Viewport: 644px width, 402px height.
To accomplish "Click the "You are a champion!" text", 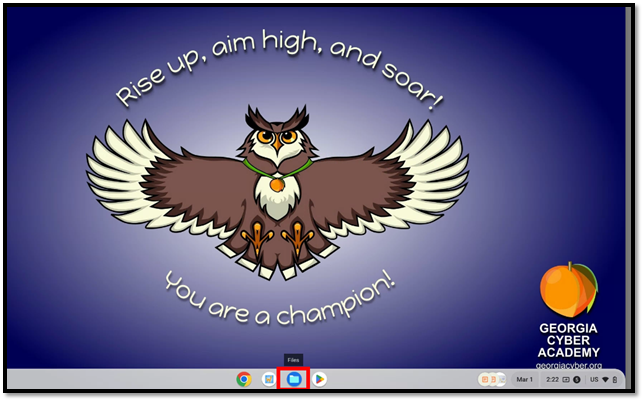I will pyautogui.click(x=279, y=297).
